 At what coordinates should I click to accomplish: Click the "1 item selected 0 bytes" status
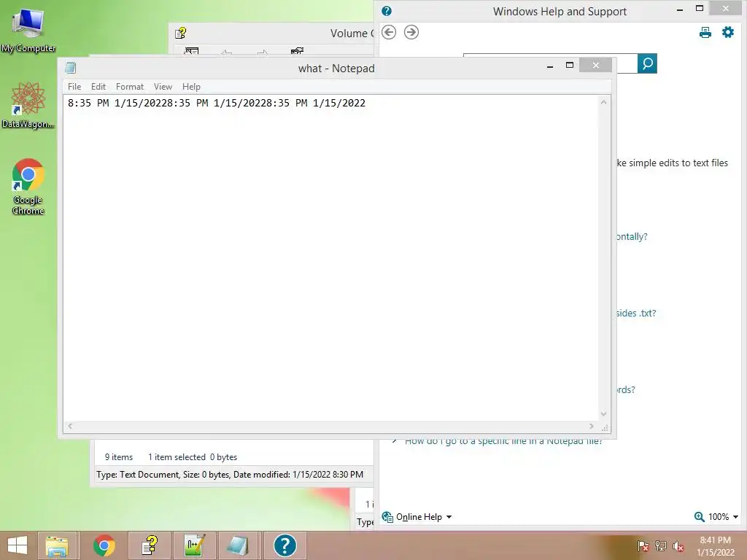tap(193, 457)
